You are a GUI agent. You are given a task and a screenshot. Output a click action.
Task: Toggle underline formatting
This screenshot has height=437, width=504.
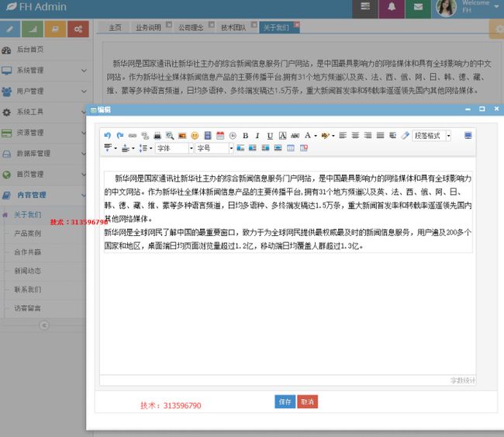(270, 136)
